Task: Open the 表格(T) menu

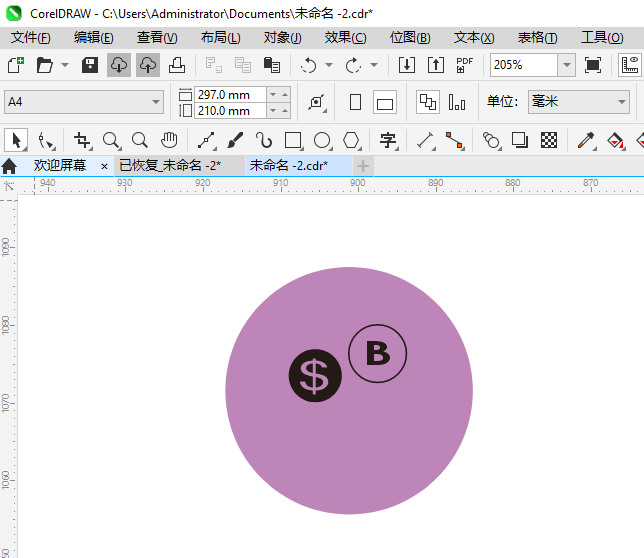Action: [x=538, y=38]
